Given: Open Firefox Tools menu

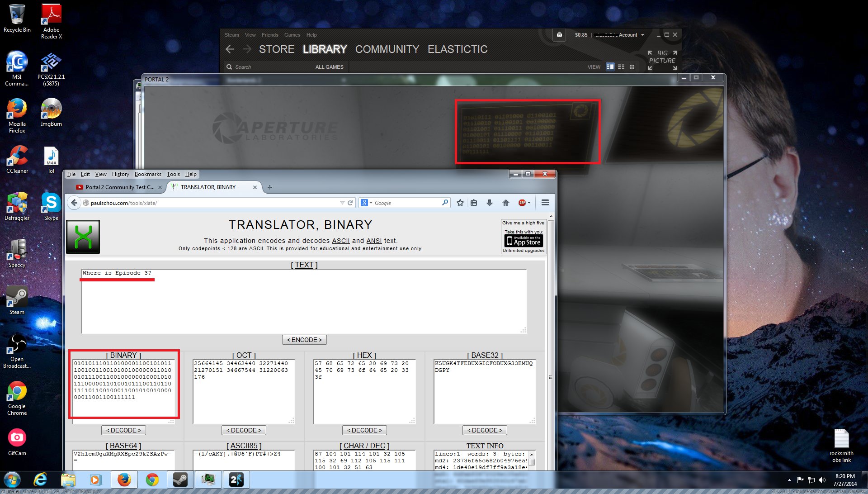Looking at the screenshot, I should [173, 174].
